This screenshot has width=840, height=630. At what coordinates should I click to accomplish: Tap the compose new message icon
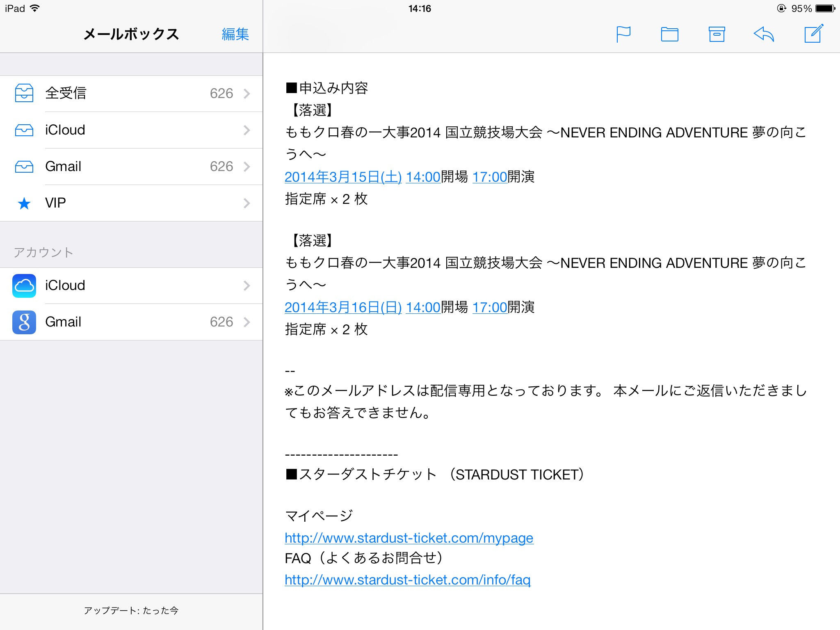coord(813,34)
